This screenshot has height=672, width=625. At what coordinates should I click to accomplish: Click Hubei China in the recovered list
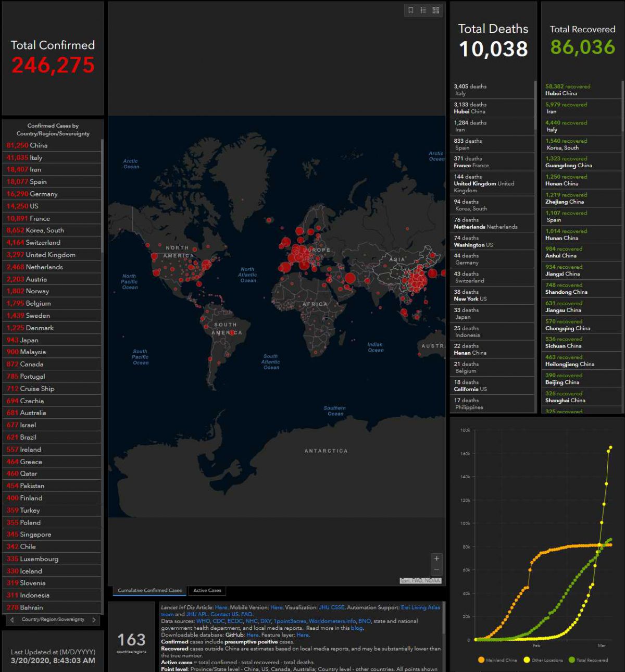pos(561,93)
